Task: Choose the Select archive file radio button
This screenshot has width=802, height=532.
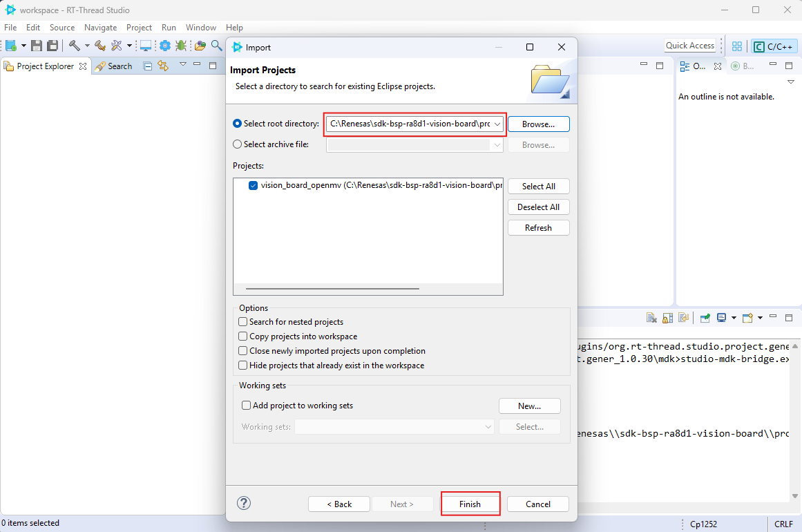Action: (x=238, y=144)
